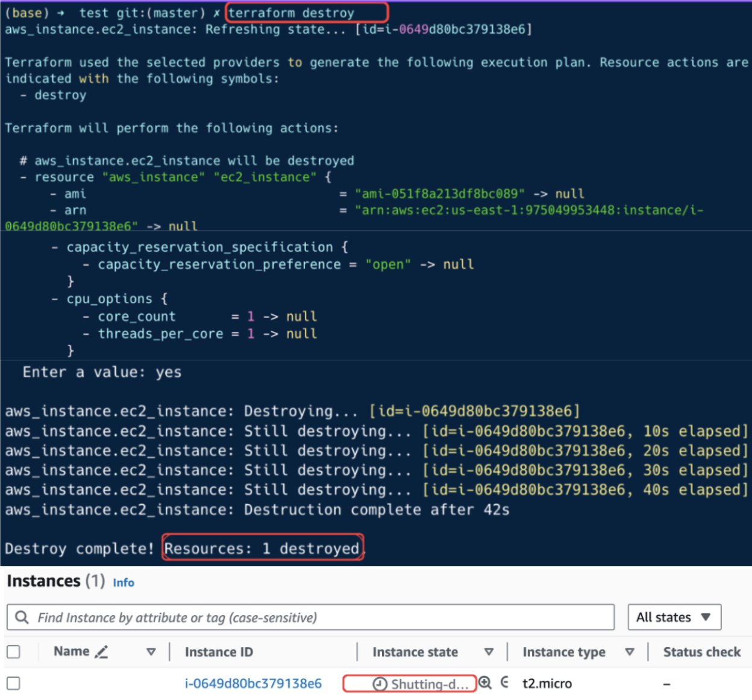Open instance link i-0649d80bc379138e6
Image resolution: width=752 pixels, height=700 pixels.
point(253,684)
